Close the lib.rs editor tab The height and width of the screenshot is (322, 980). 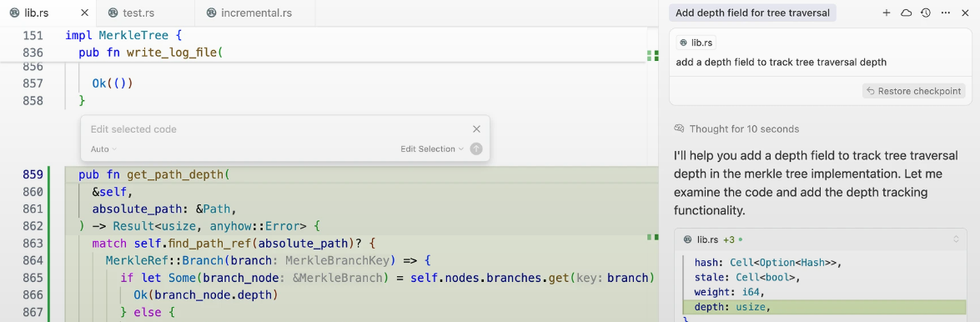tap(85, 13)
